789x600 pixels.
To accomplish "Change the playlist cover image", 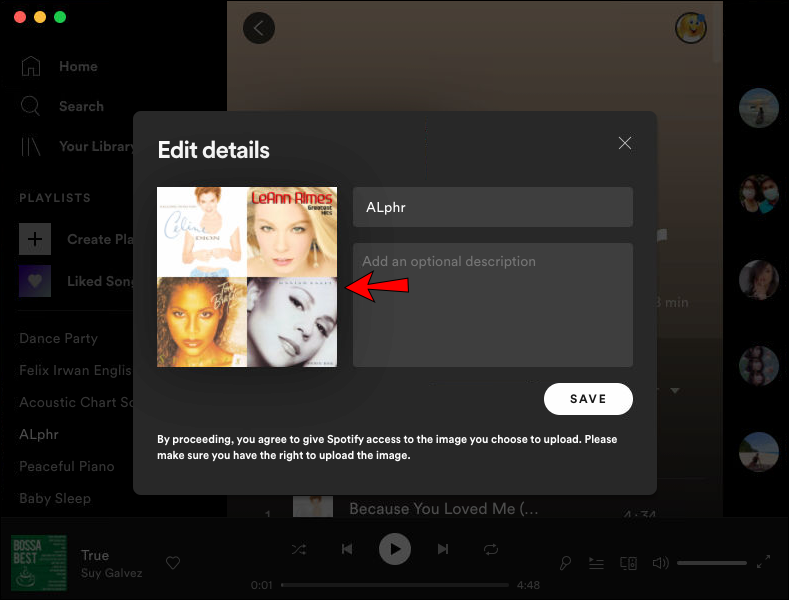I will tap(247, 277).
